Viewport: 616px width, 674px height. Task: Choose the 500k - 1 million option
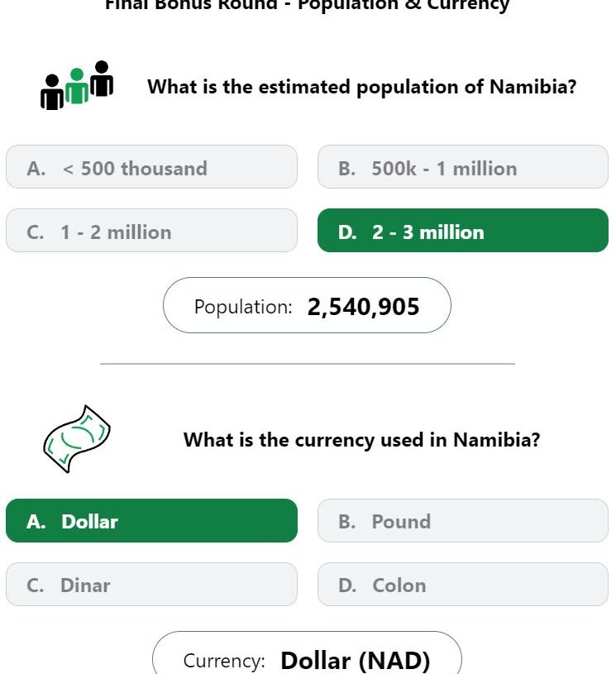(462, 168)
